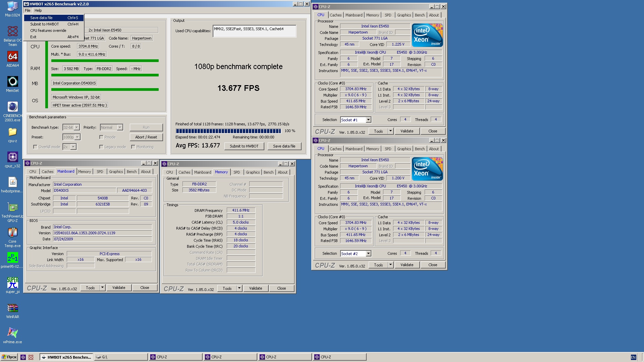Image resolution: width=644 pixels, height=362 pixels.
Task: Open the Benchmark type 32-bit dropdown
Action: [77, 127]
